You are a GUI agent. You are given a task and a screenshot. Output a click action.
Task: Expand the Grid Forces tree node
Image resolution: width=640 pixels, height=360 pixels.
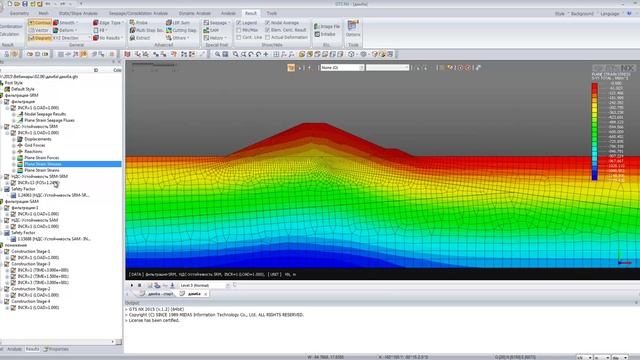pyautogui.click(x=13, y=145)
